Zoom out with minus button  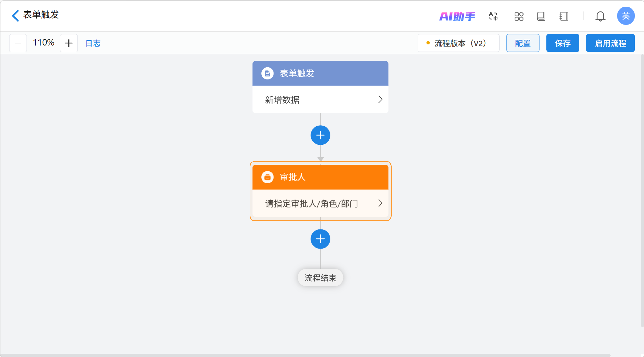click(x=18, y=43)
